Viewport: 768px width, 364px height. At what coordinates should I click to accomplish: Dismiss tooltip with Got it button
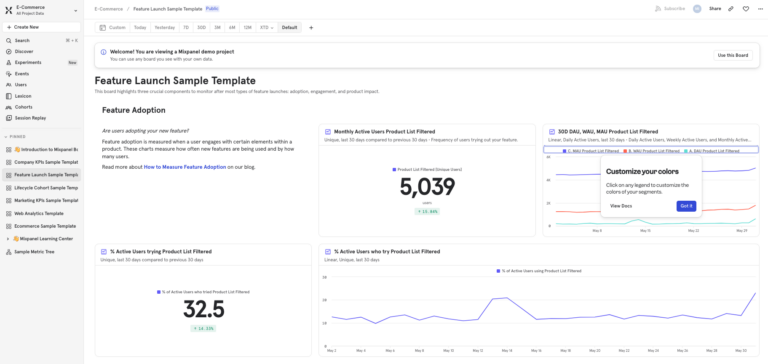686,206
